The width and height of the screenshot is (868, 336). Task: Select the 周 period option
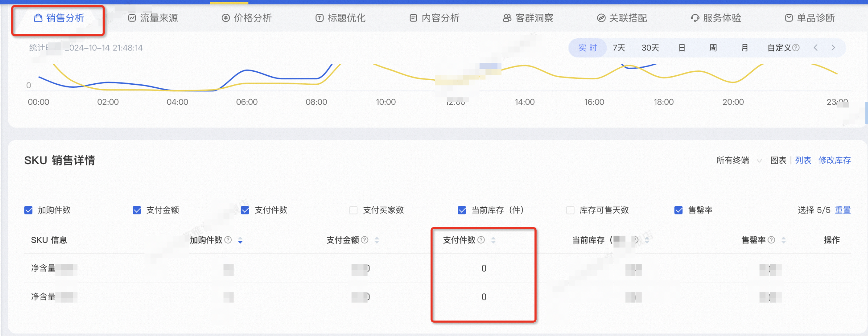point(713,48)
